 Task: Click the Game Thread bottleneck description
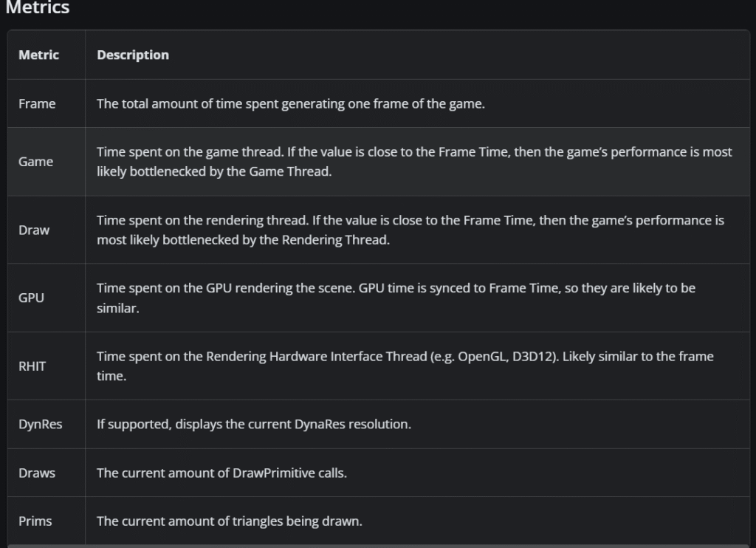(413, 162)
